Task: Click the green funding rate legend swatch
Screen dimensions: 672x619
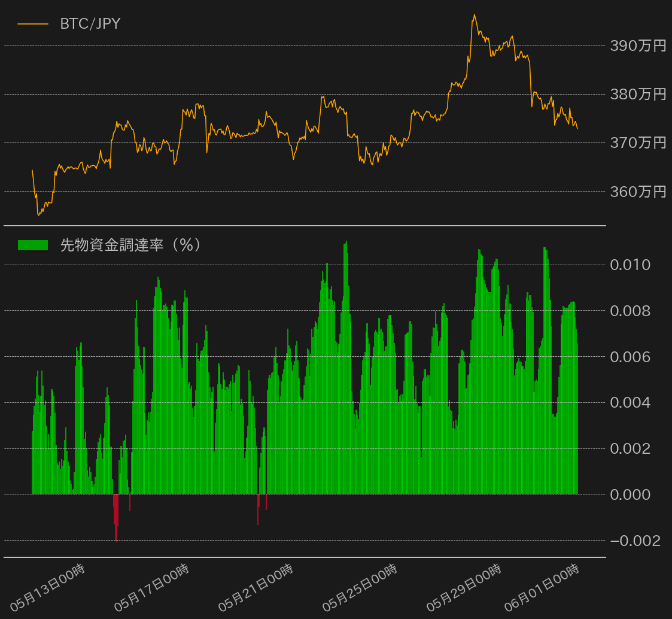Action: tap(33, 245)
